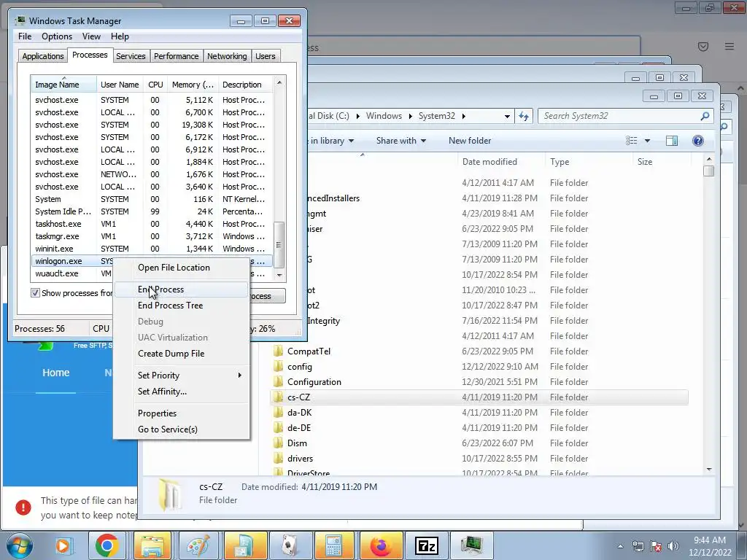Expand the Windows breadcrumb arrow
This screenshot has height=560, width=747.
click(410, 116)
